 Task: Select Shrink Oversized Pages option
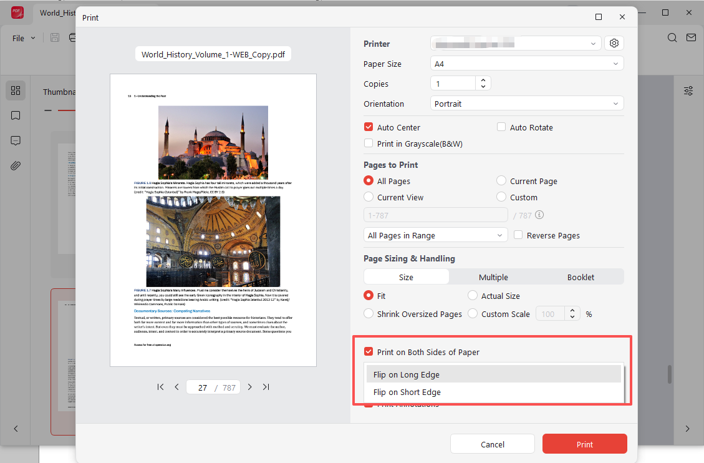(368, 313)
